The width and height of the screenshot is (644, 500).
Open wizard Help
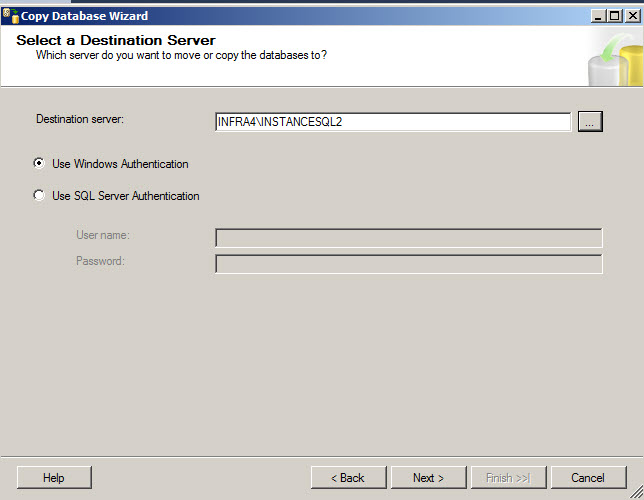coord(54,478)
